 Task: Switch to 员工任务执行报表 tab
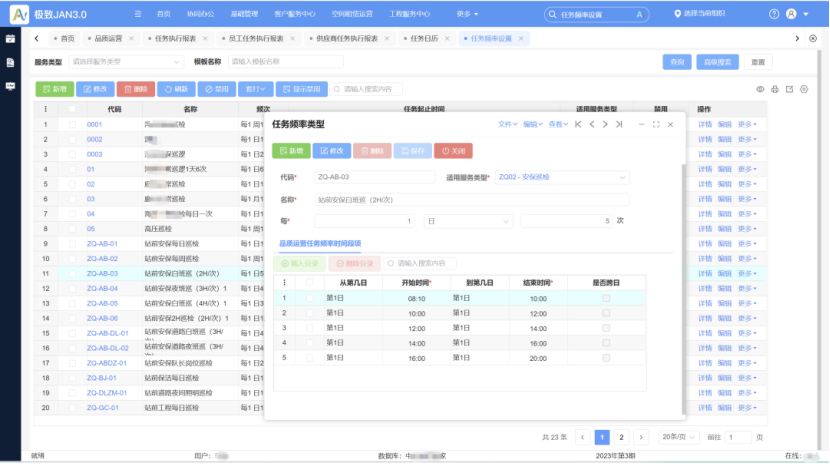coord(256,39)
